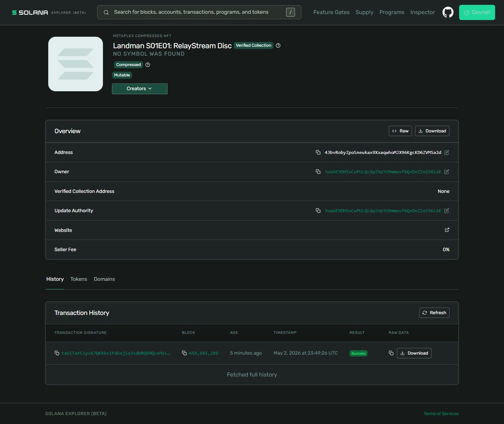Click timestamp May 2, 2026 at 23:49:26 UTC

pos(306,353)
